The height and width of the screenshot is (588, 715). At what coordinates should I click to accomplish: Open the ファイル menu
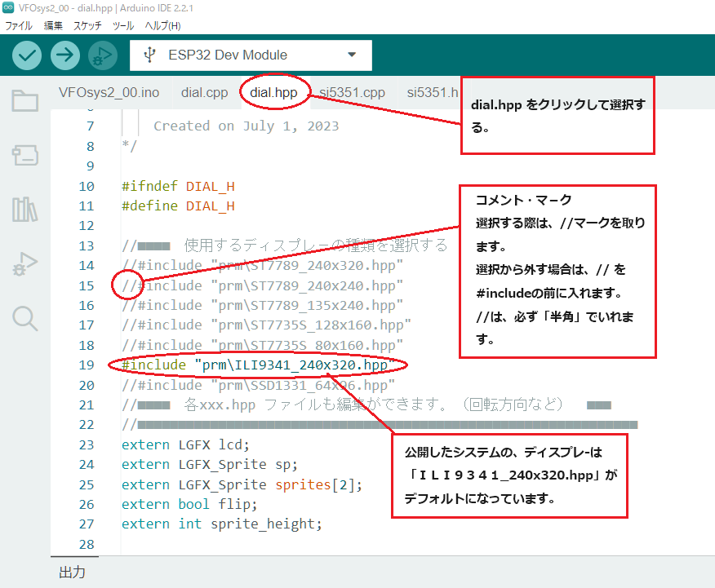pos(19,26)
